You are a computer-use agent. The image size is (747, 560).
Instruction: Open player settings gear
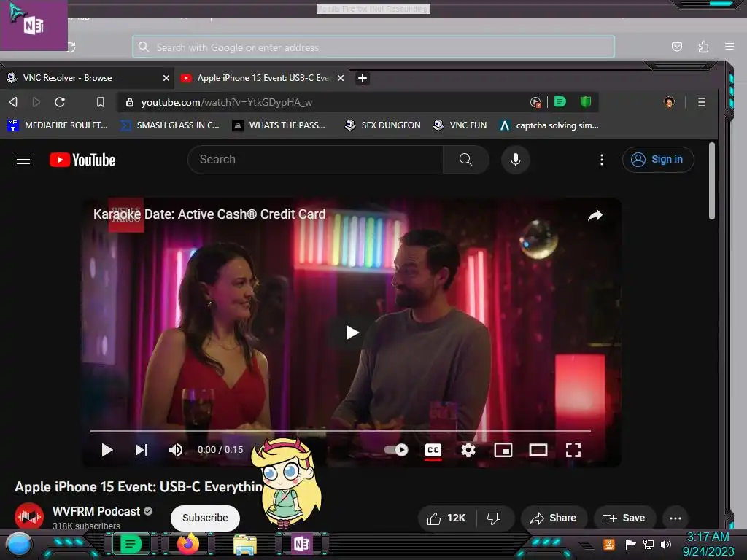(468, 450)
